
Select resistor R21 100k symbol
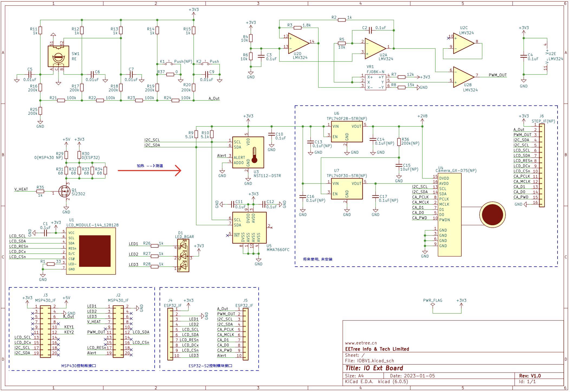pos(61,100)
